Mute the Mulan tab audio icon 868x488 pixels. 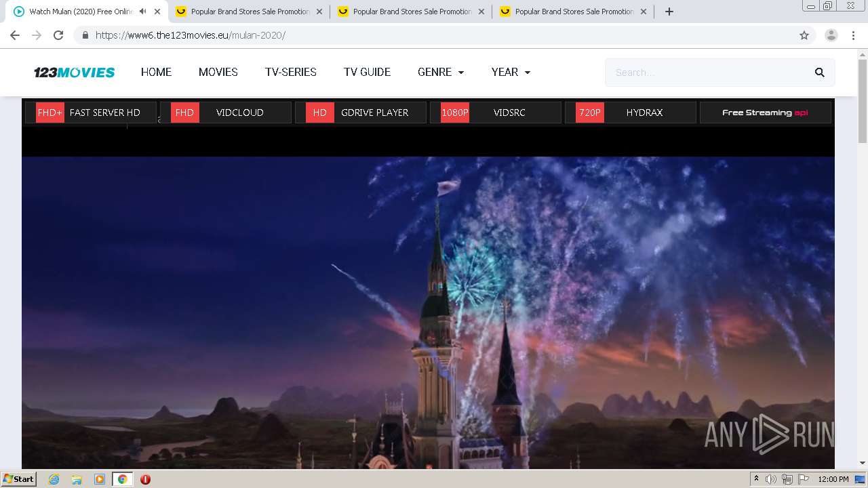click(x=142, y=12)
